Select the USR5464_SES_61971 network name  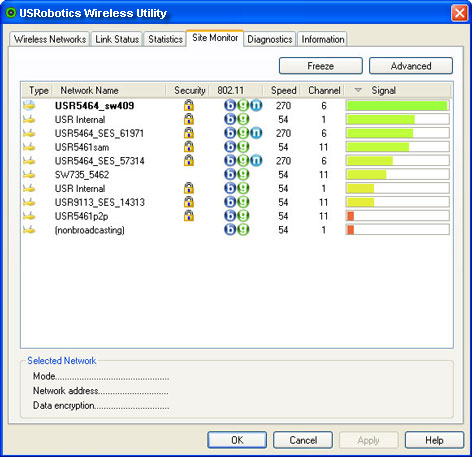pos(99,133)
